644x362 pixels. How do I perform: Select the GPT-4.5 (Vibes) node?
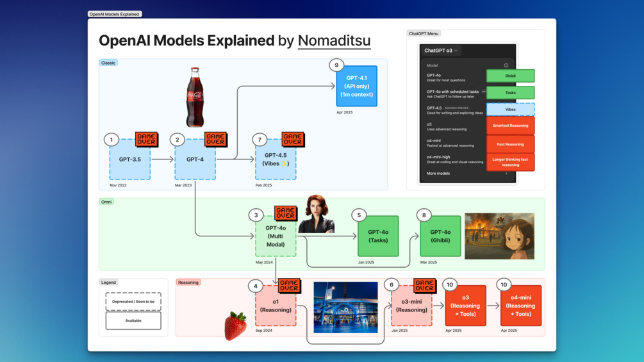[x=276, y=160]
